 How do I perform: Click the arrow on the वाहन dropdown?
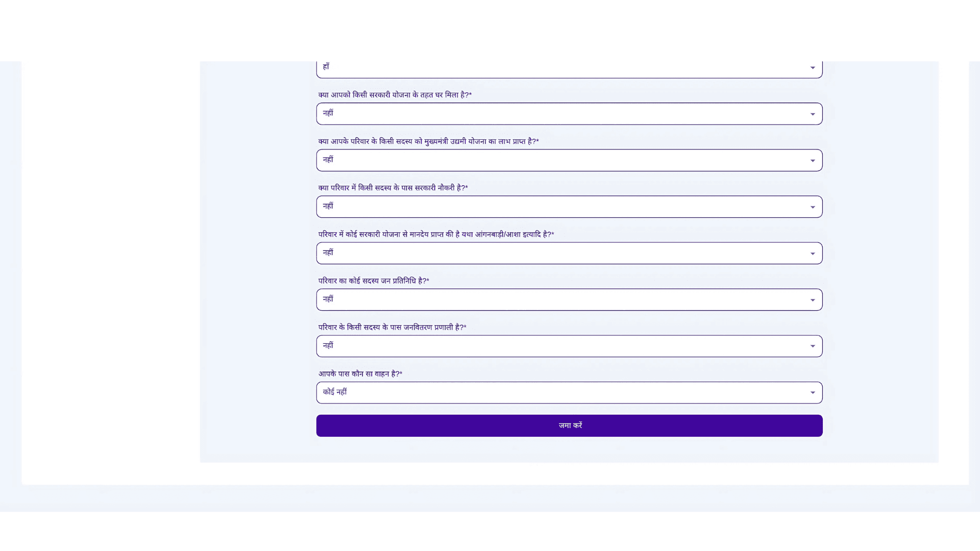pos(813,393)
